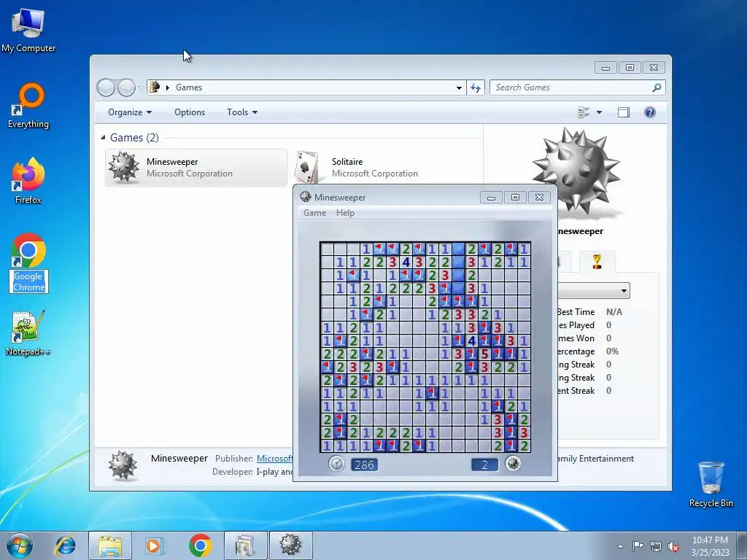This screenshot has width=747, height=560.
Task: Open the My Computer desktop icon
Action: pos(28,29)
